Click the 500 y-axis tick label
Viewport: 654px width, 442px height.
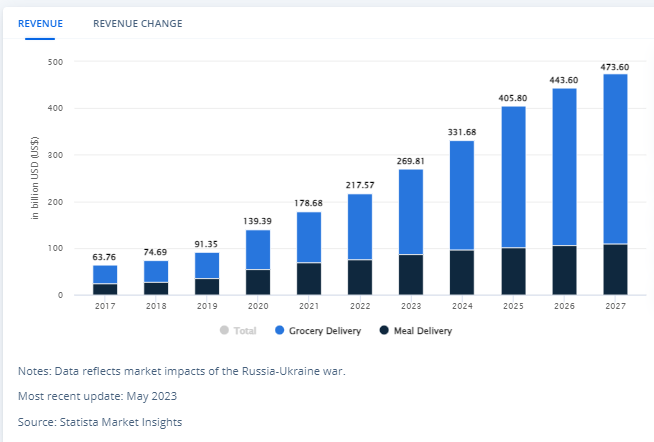click(x=55, y=62)
